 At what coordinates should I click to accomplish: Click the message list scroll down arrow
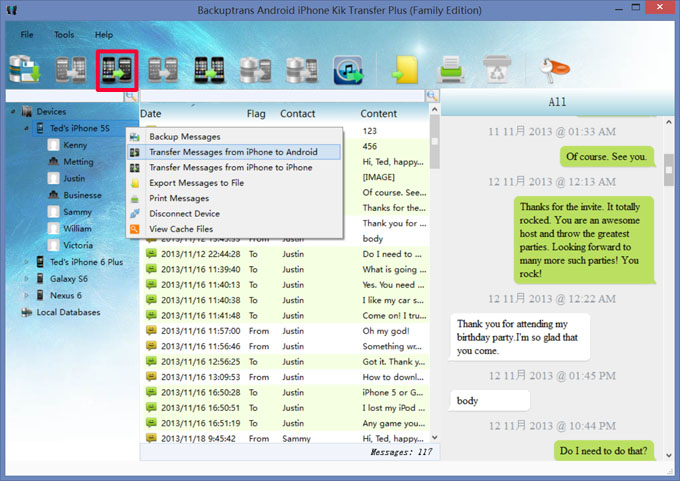tap(435, 438)
